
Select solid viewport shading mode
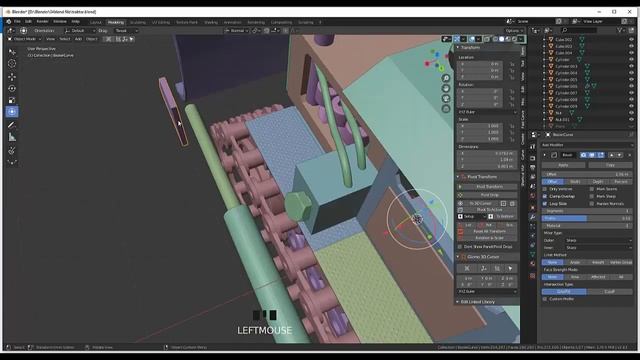pos(502,39)
